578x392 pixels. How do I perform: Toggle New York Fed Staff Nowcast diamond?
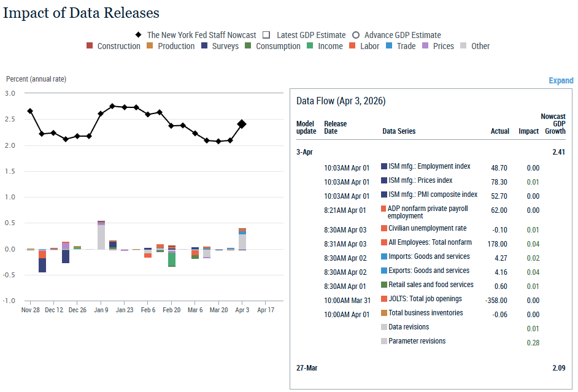pos(139,35)
